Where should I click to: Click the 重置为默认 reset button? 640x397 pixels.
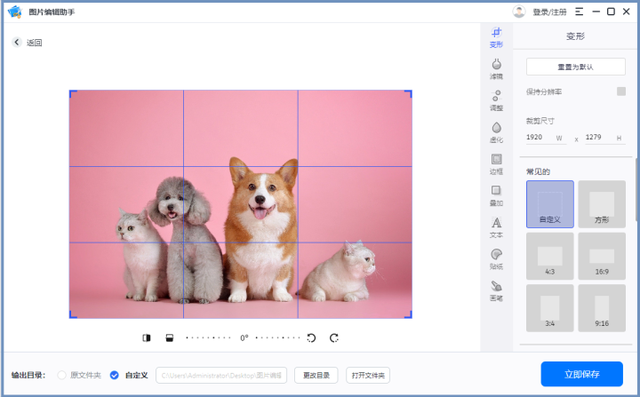(x=576, y=67)
